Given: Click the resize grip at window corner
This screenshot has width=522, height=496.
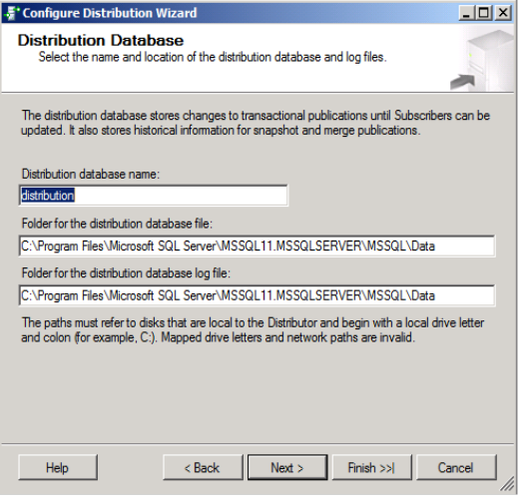Looking at the screenshot, I should pos(507,484).
